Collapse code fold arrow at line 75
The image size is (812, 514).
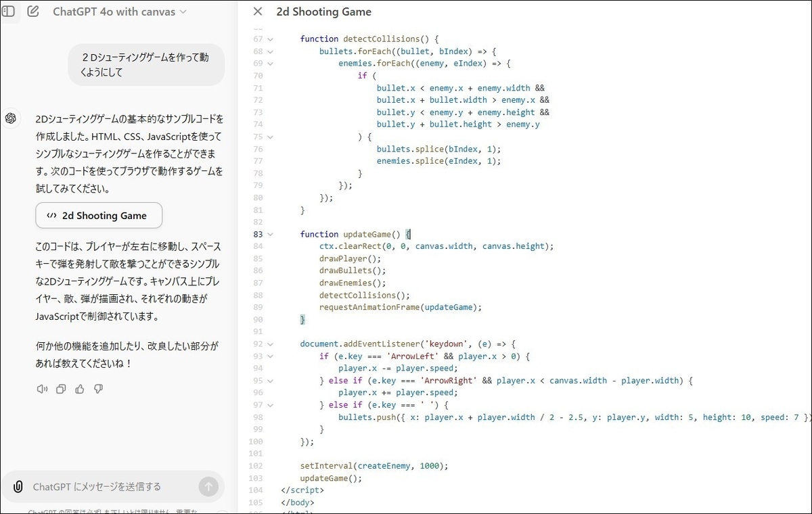point(270,137)
